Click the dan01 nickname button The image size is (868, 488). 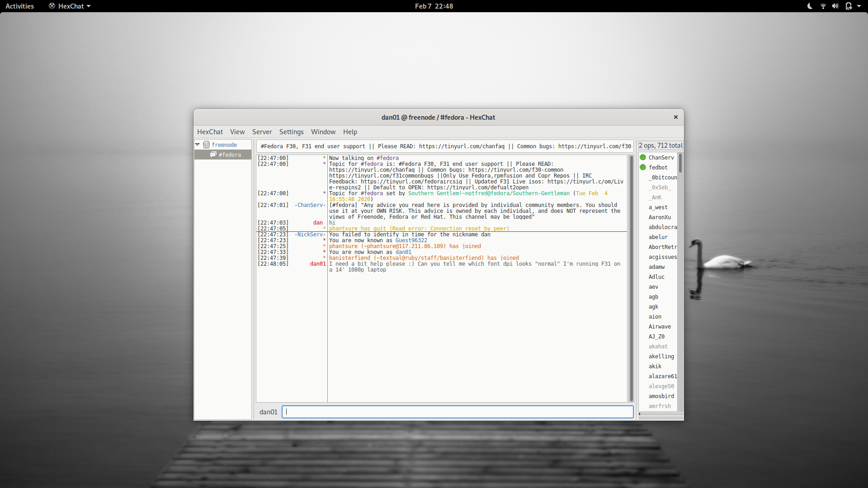pyautogui.click(x=269, y=412)
